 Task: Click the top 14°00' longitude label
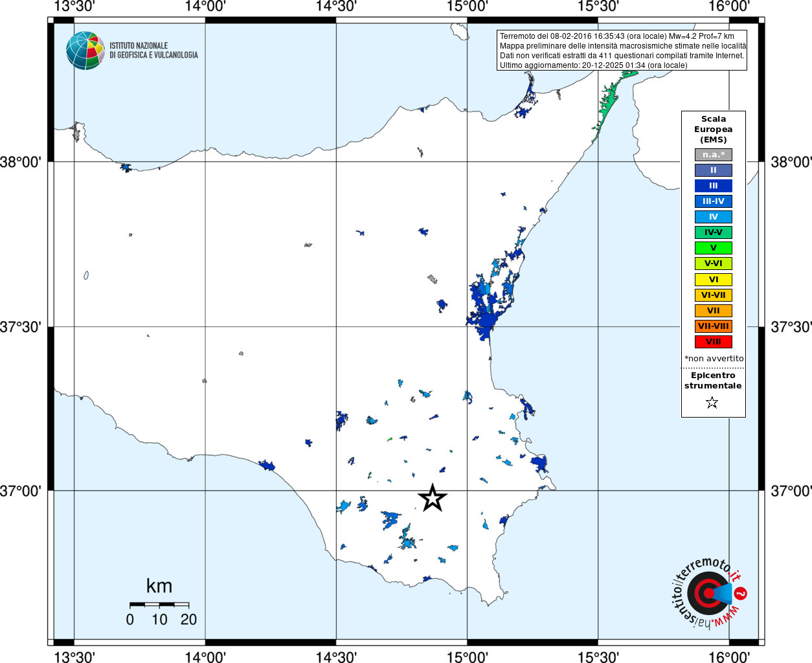[x=205, y=6]
